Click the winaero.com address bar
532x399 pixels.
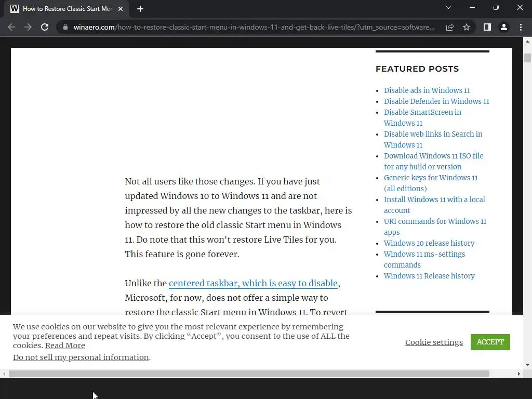[x=254, y=27]
